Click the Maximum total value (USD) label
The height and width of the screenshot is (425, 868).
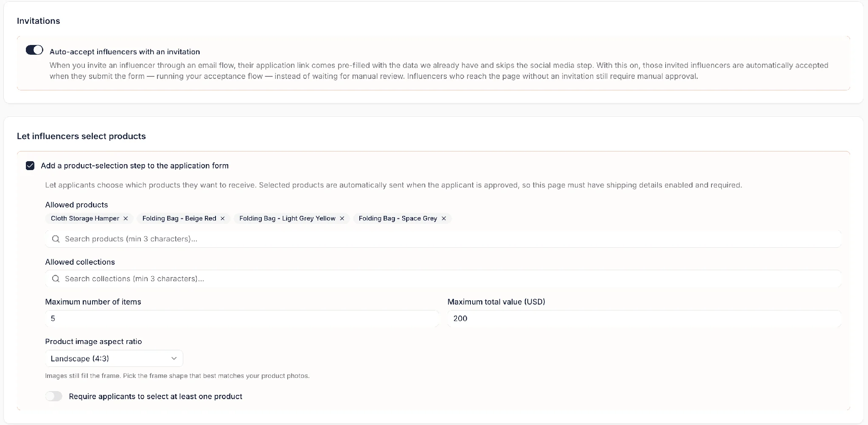[x=496, y=302]
